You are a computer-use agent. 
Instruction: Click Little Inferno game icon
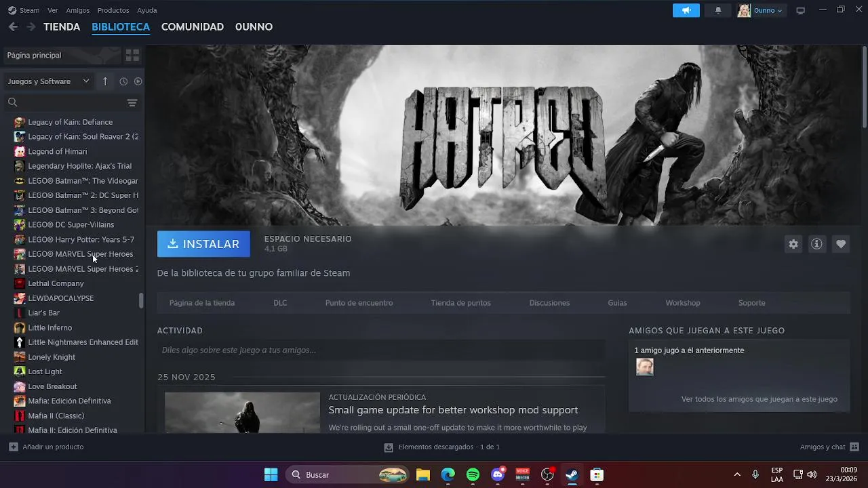[20, 327]
